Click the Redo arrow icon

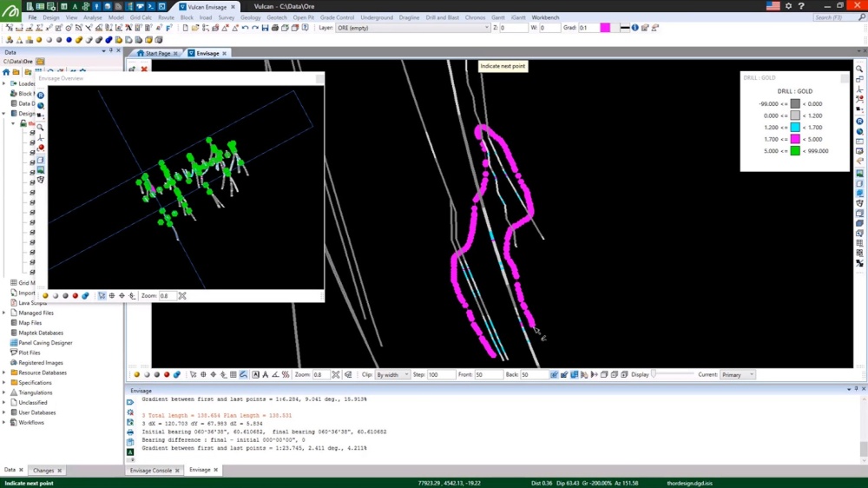pos(255,28)
